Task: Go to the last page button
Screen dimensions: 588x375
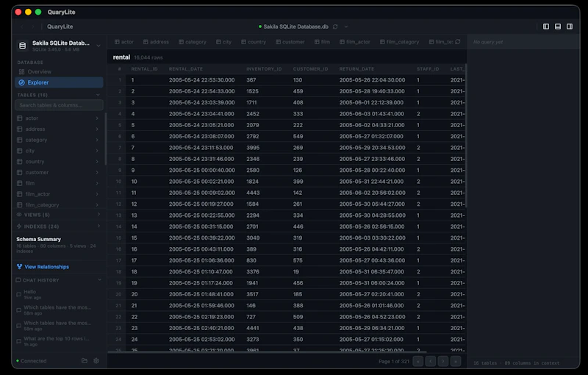Action: (456, 361)
